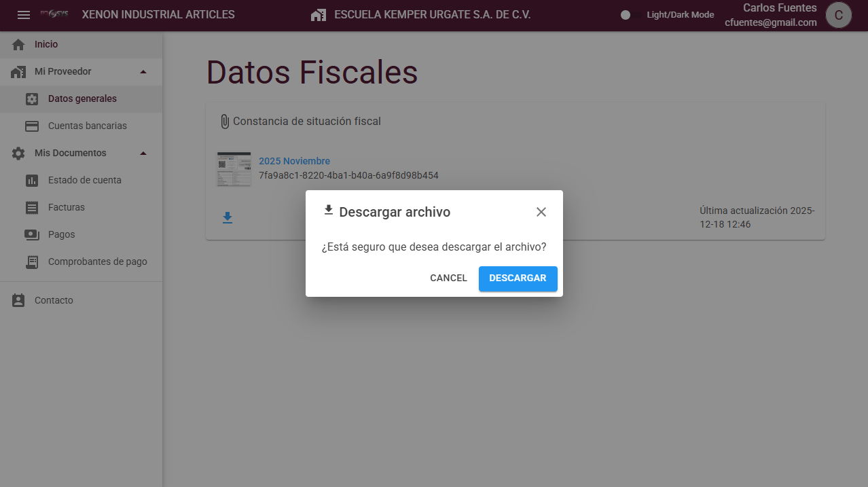Screen dimensions: 868x487
Task: Click the constancia document thumbnail
Action: tap(234, 169)
